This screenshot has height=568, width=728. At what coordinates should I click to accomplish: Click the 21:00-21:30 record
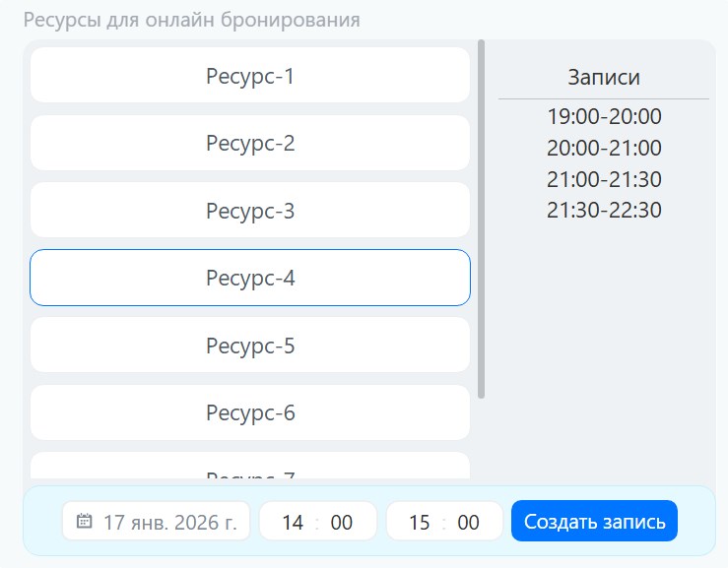[604, 179]
